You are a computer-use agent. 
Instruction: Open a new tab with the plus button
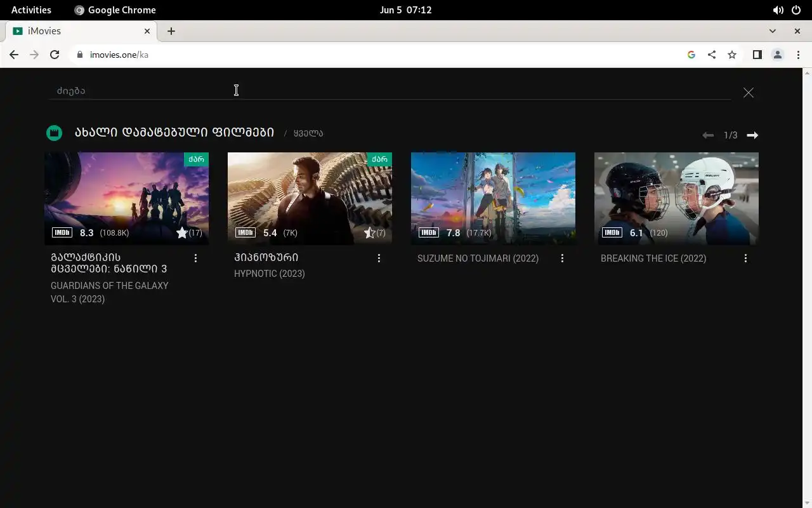(171, 31)
